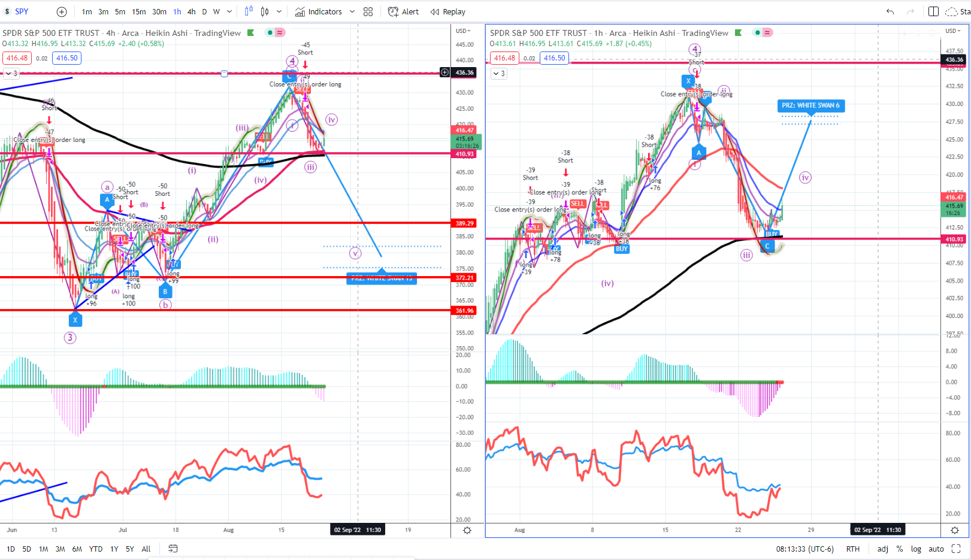971x560 pixels.
Task: Click buy price 416.50 on 4h chart
Action: pyautogui.click(x=67, y=58)
